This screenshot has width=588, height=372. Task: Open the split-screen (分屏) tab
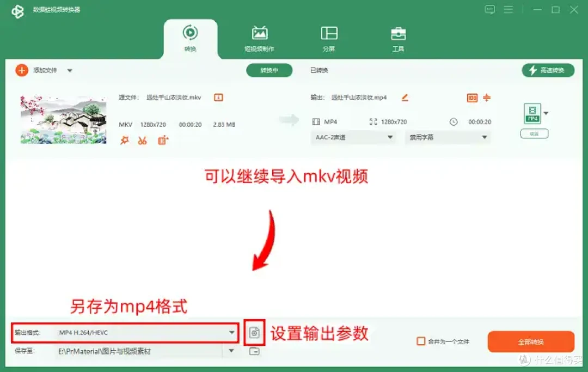[x=329, y=39]
